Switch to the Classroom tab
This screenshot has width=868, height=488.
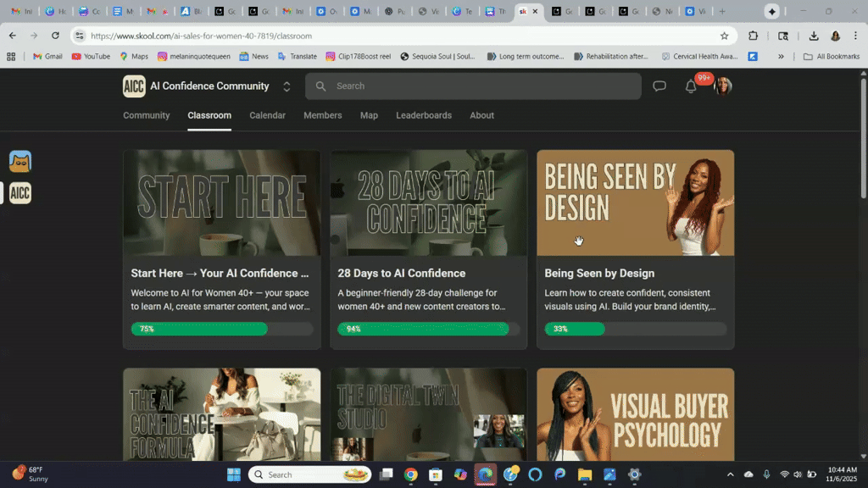point(209,115)
